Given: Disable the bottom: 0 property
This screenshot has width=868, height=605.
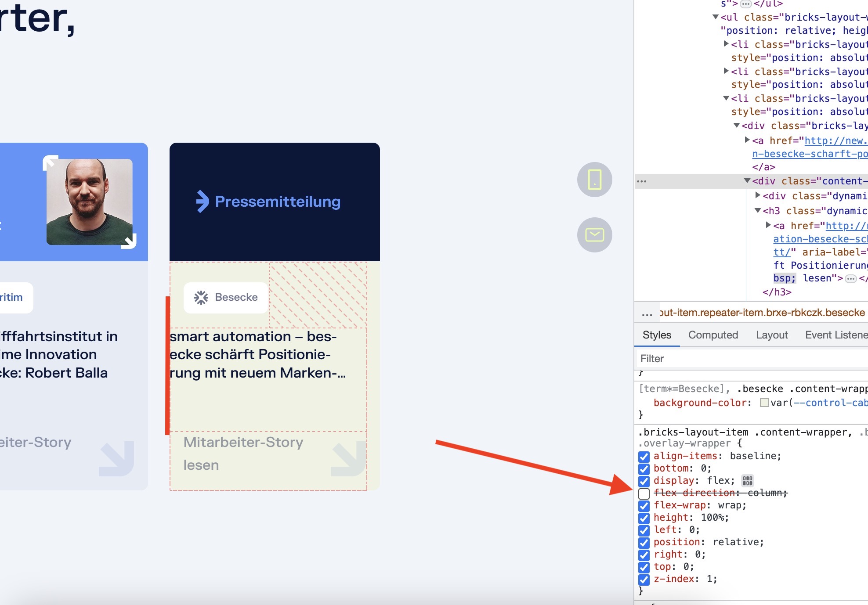Looking at the screenshot, I should click(x=644, y=469).
